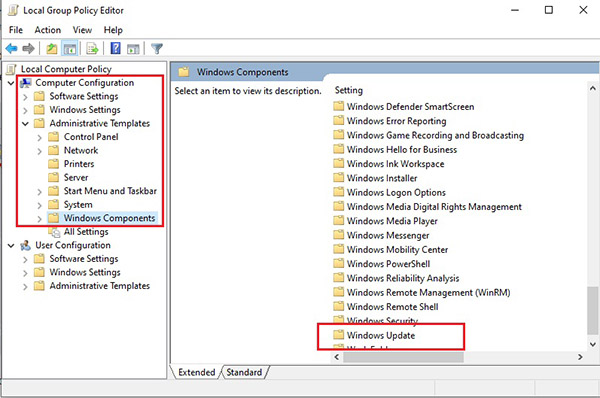Viewport: 600px width, 398px height.
Task: Click the horizontal scrollbar right arrow
Action: [580, 357]
